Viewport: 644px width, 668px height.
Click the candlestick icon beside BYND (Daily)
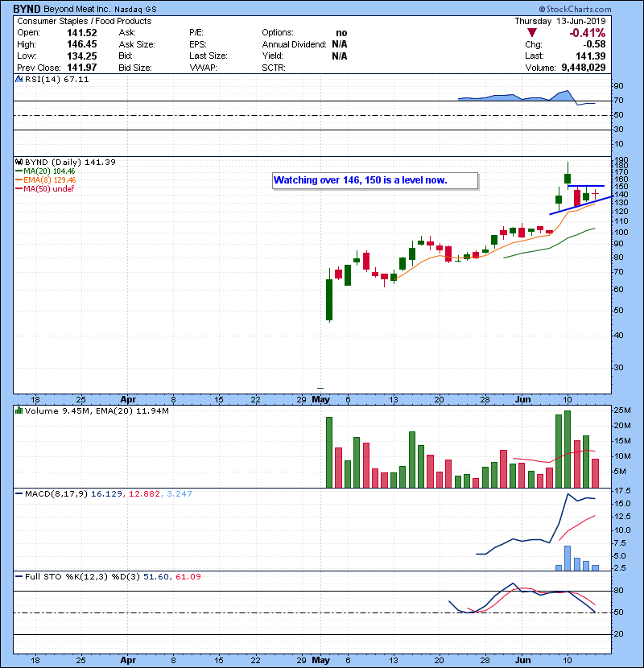19,163
